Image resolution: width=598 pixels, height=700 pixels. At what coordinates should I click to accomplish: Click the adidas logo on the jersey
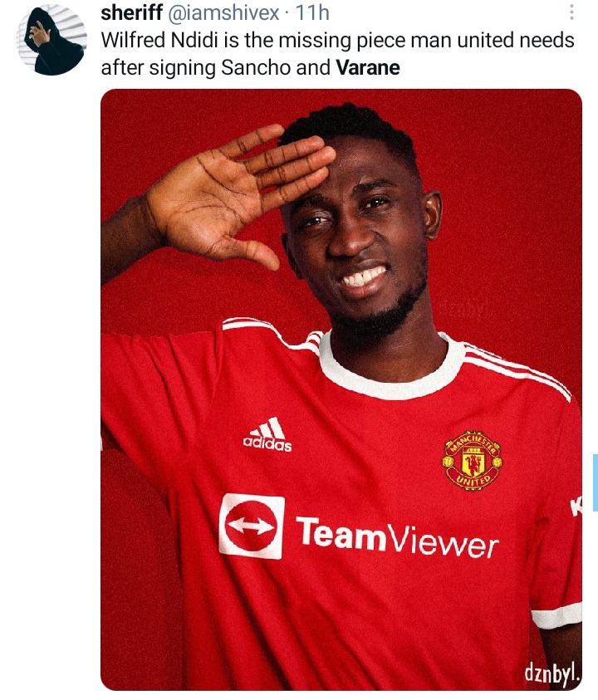267,434
